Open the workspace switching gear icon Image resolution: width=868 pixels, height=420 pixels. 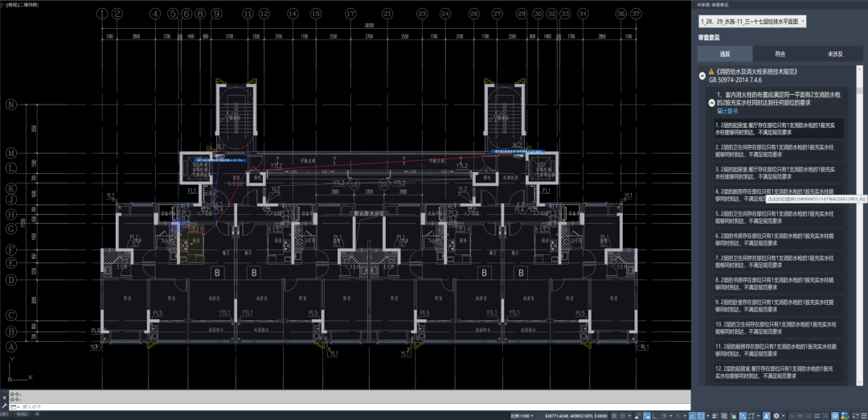coord(776,415)
